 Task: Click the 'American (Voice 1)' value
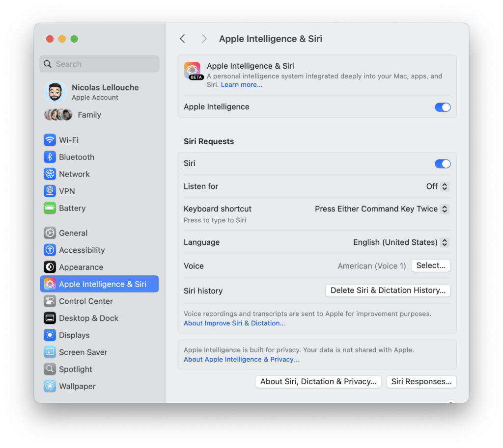(371, 266)
